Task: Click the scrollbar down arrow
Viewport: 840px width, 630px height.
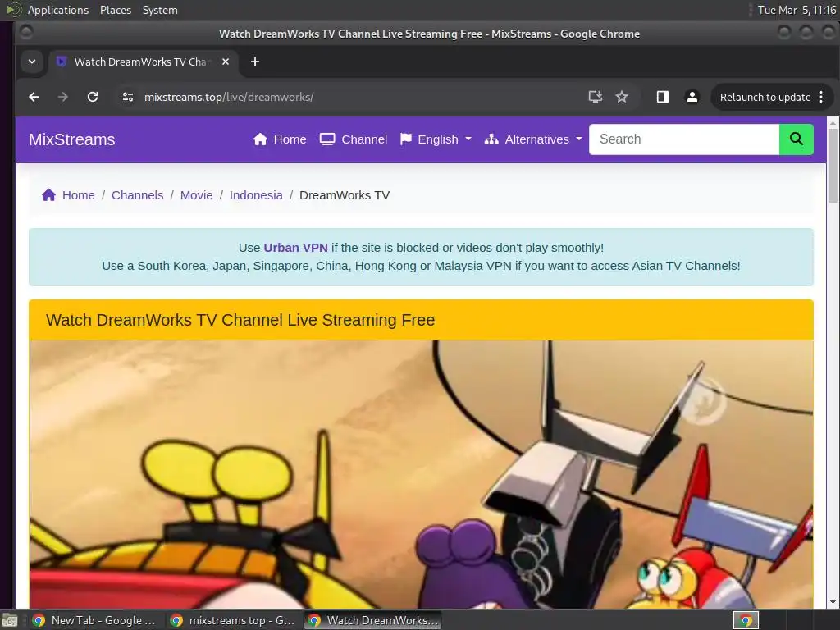Action: pos(833,603)
